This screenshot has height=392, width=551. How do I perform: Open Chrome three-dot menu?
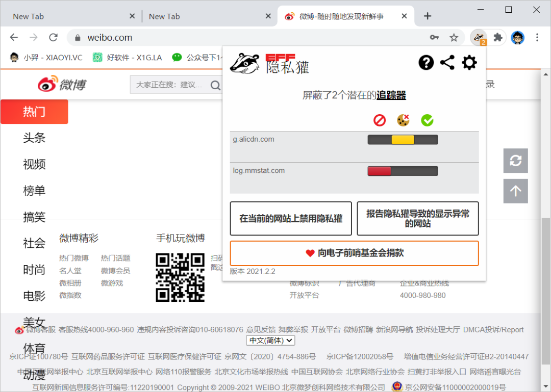[537, 37]
